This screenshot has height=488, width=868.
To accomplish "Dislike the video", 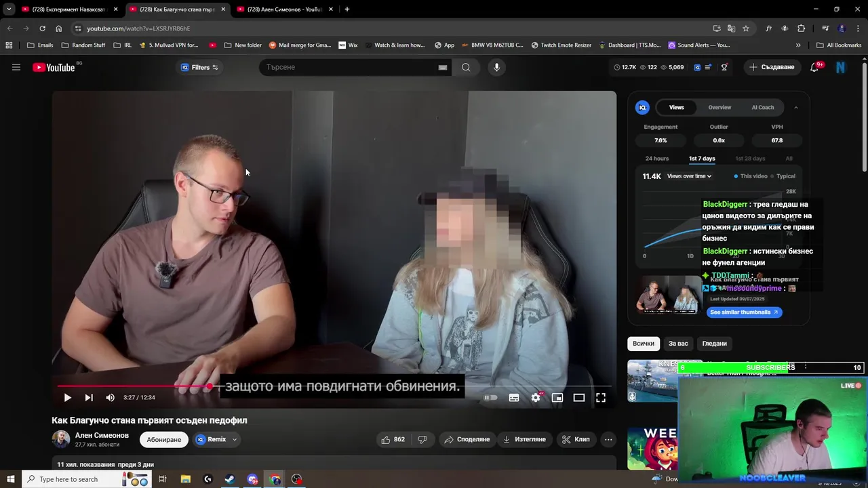I will click(422, 439).
